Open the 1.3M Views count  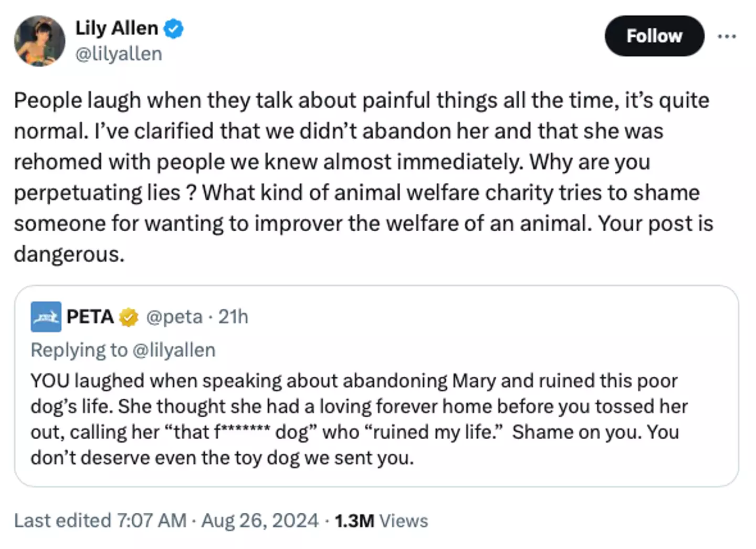click(x=381, y=521)
